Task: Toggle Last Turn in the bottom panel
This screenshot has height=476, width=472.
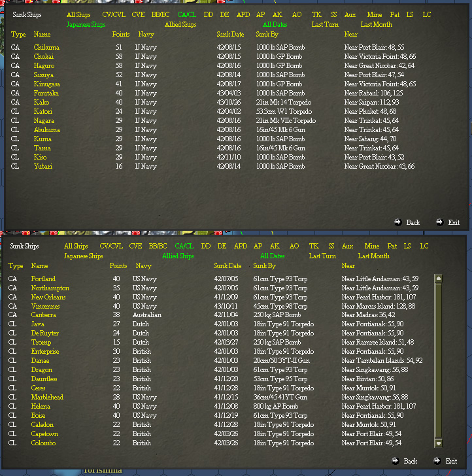Action: tap(322, 256)
